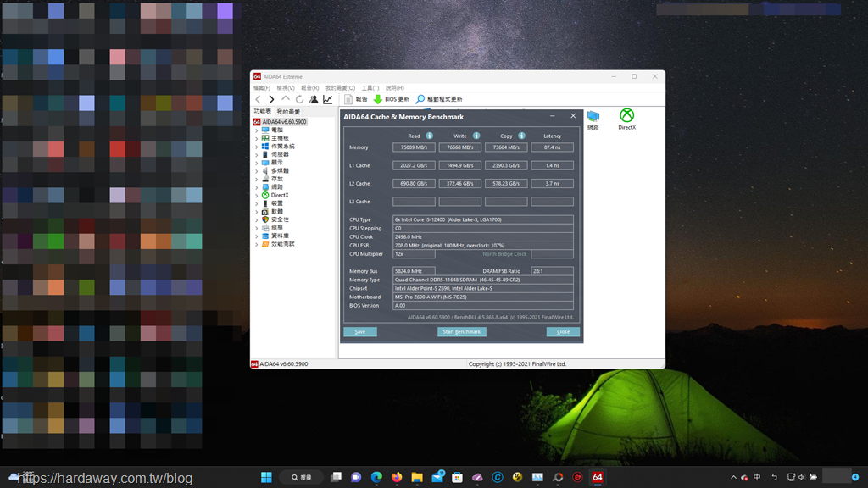The width and height of the screenshot is (868, 488).
Task: Click the up-level arrow in AIDA64 toolbar
Action: 285,99
